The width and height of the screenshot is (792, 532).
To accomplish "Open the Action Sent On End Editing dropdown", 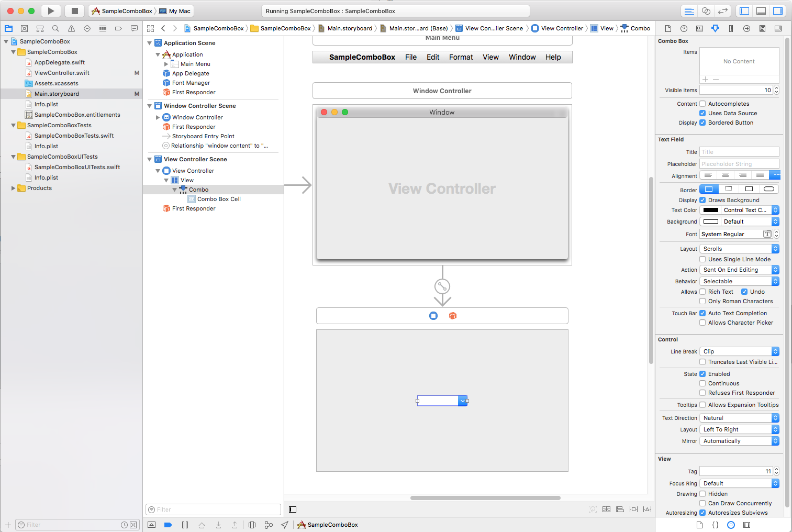I will [740, 270].
